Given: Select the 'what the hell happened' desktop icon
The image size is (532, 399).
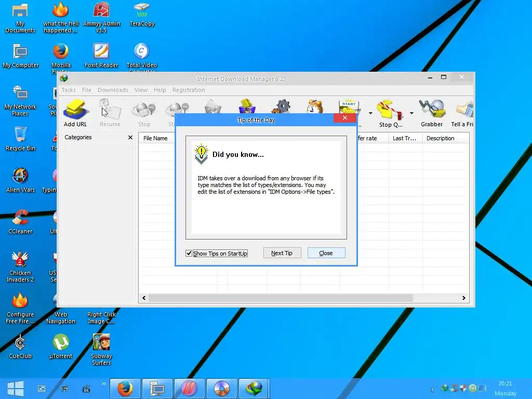Looking at the screenshot, I should (x=60, y=18).
